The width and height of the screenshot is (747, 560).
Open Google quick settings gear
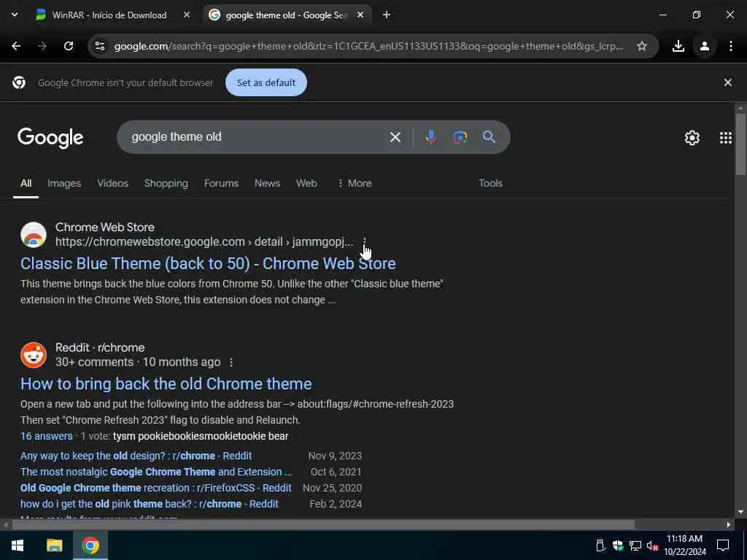coord(692,138)
